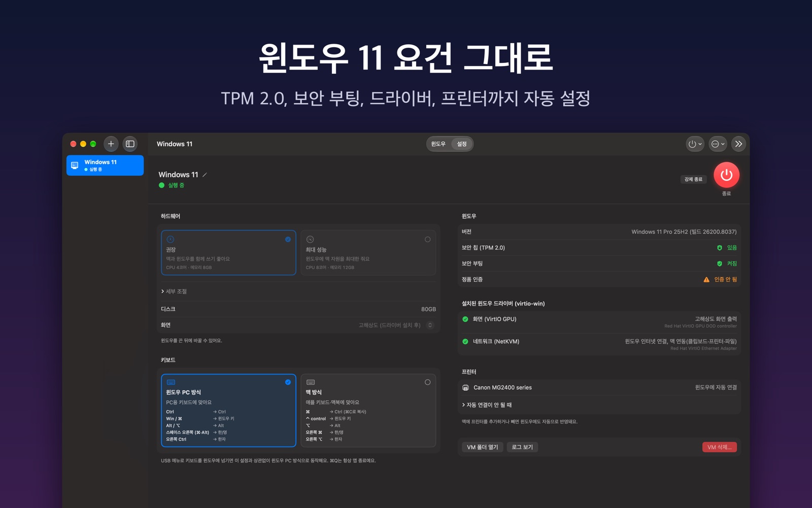Open the ellipsis more-actions menu

[718, 144]
